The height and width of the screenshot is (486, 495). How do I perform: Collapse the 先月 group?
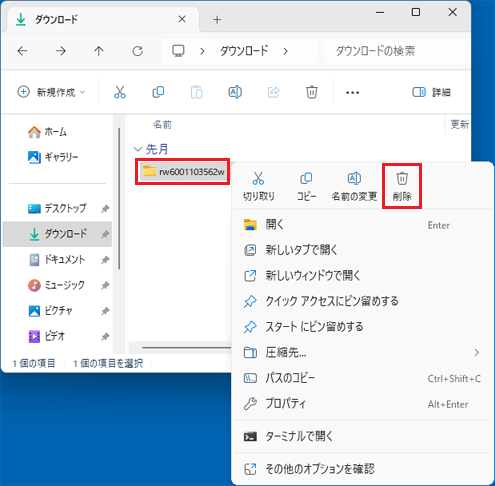click(x=138, y=149)
